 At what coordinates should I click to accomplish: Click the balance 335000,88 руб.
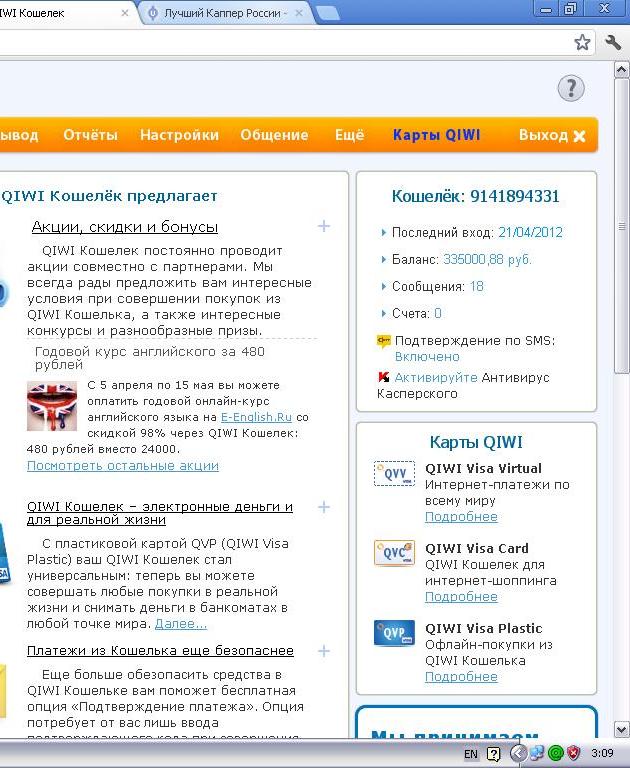click(487, 259)
